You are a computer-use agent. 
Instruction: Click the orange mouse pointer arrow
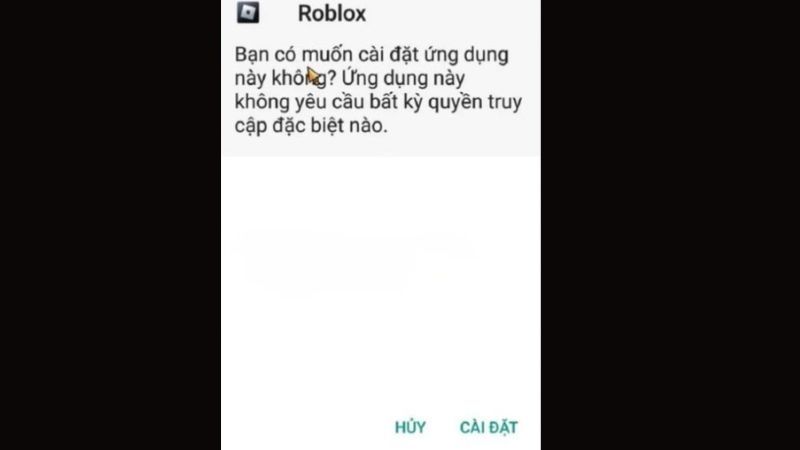tap(313, 76)
